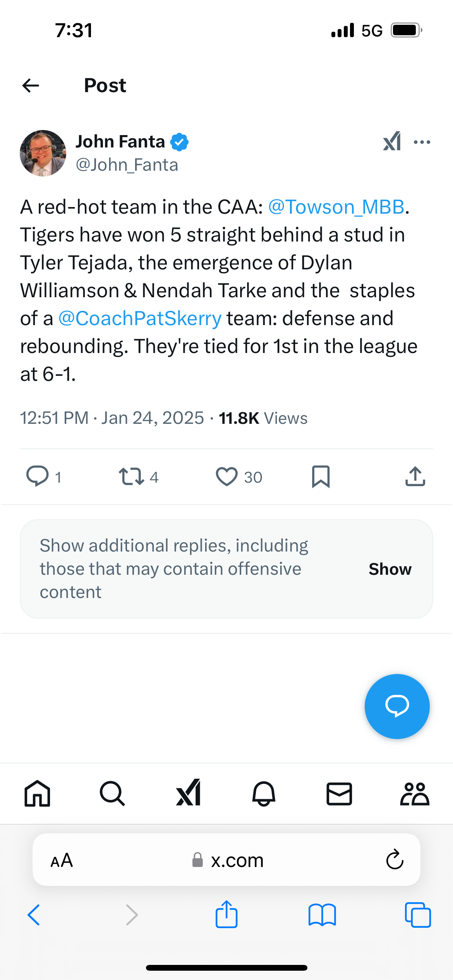
Task: Tap the post share upload icon
Action: coord(415,476)
